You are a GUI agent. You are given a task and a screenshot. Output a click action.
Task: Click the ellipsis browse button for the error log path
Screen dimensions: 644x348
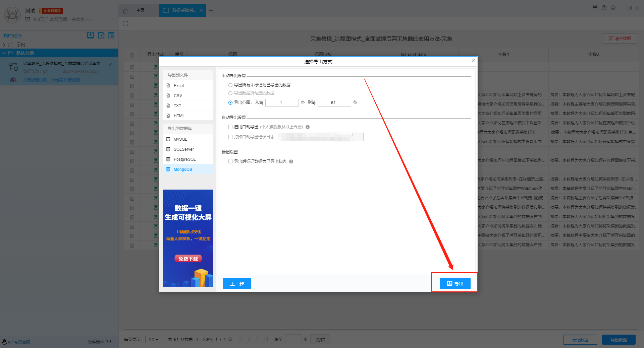click(358, 137)
